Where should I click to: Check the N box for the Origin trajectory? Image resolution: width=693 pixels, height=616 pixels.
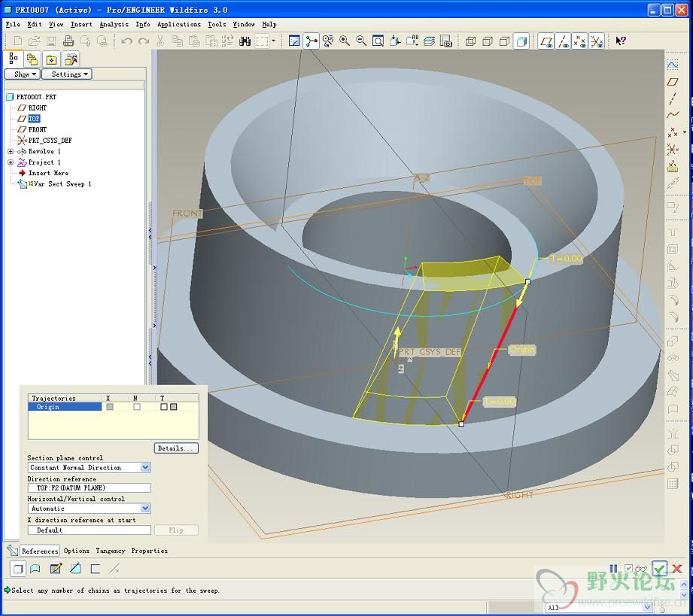click(137, 407)
